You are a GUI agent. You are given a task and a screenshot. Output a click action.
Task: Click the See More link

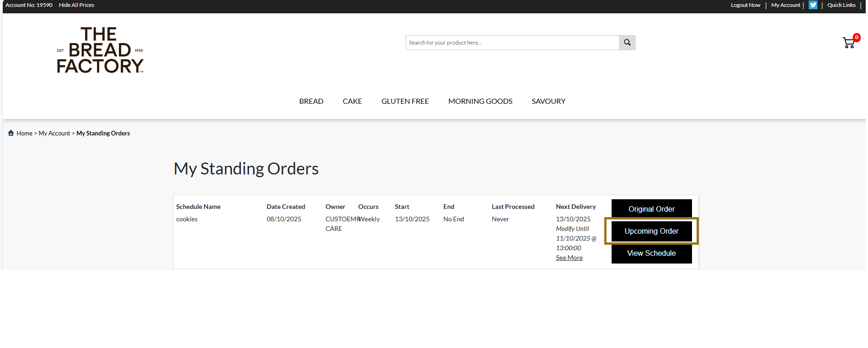tap(569, 258)
